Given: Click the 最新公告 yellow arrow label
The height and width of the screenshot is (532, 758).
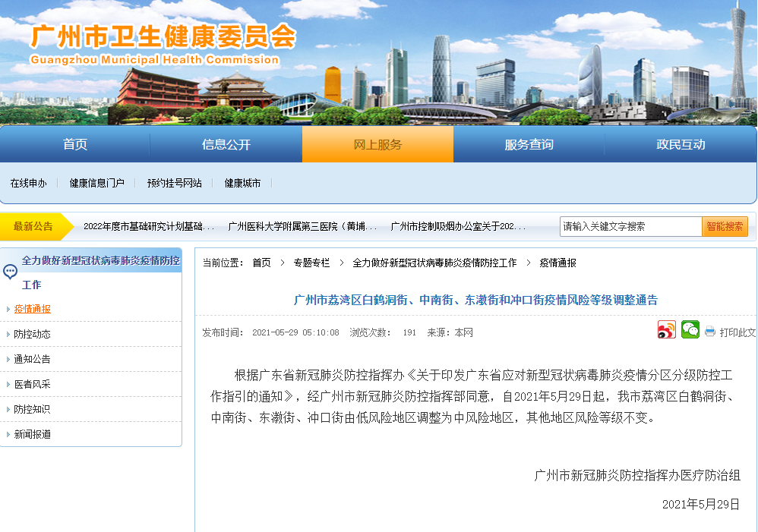Looking at the screenshot, I should pos(34,226).
